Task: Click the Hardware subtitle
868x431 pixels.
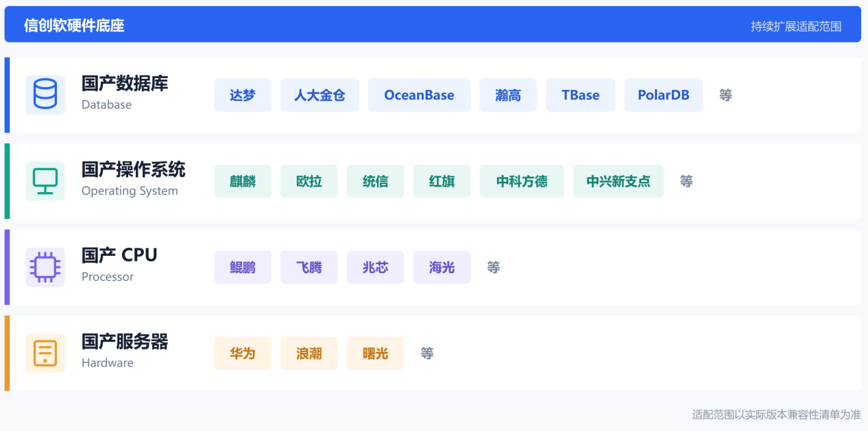Action: 108,363
